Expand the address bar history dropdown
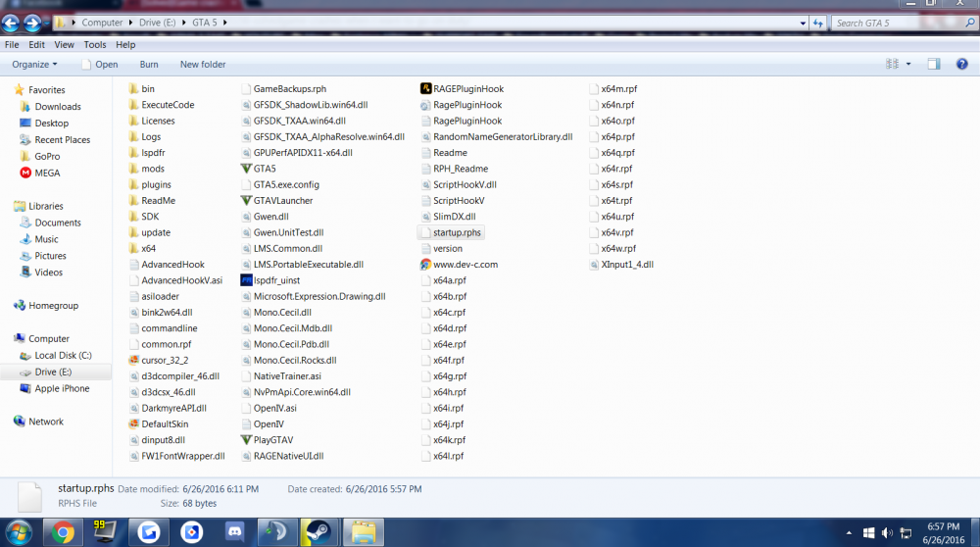Screen dimensions: 980x547 click(803, 24)
